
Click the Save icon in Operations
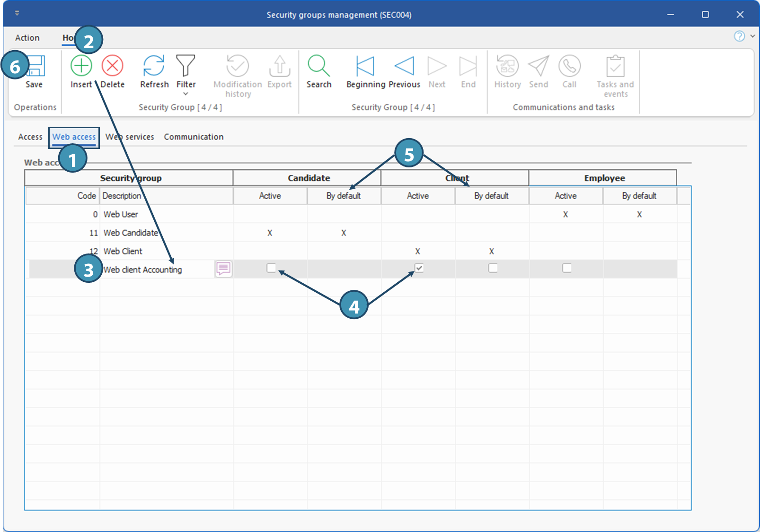click(35, 67)
